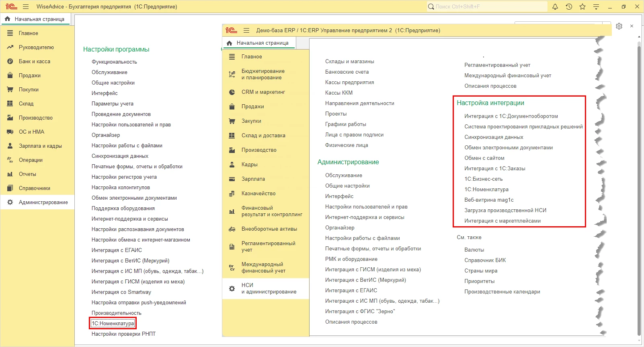Focus the search field Поиск Ctrl+Shift+F
The image size is (644, 347).
coord(487,6)
